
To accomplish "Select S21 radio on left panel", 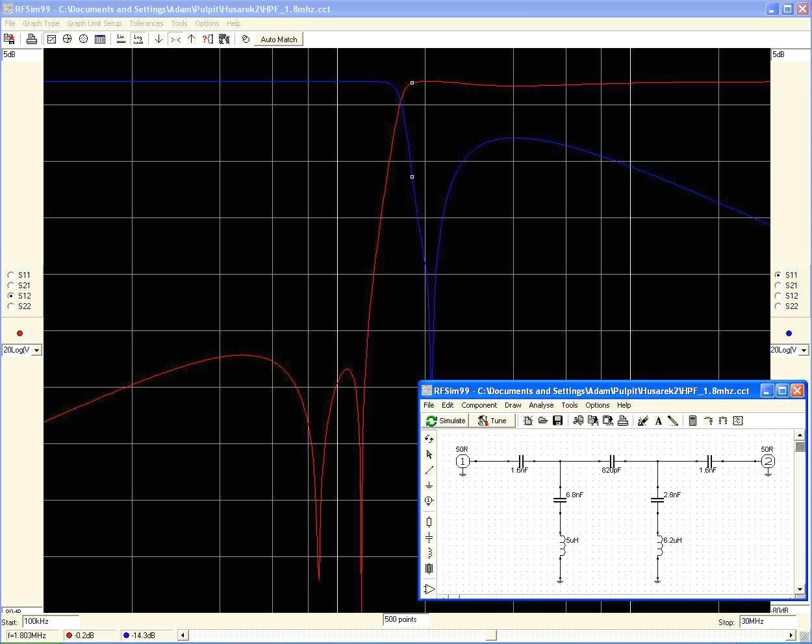I will pyautogui.click(x=11, y=285).
